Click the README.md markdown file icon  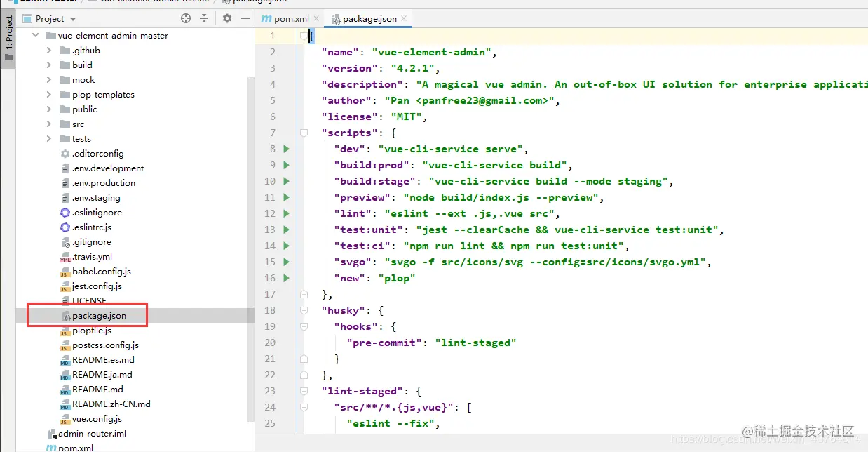click(x=65, y=390)
